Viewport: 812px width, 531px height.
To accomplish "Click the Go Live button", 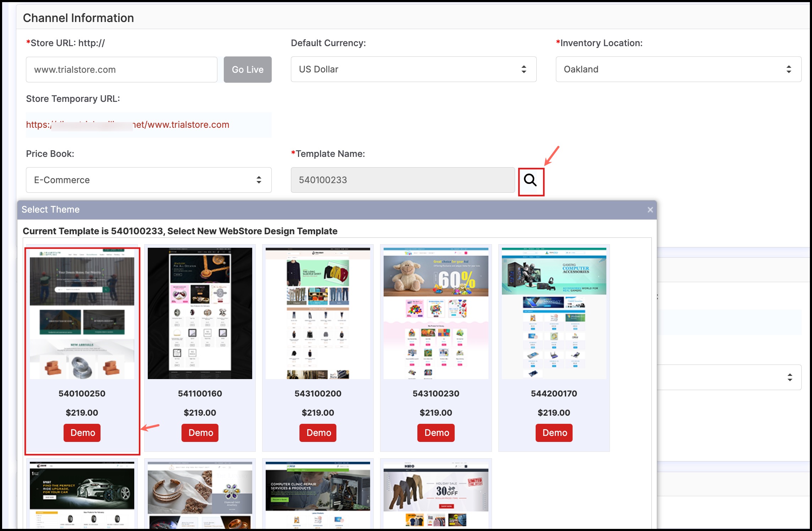I will 248,70.
